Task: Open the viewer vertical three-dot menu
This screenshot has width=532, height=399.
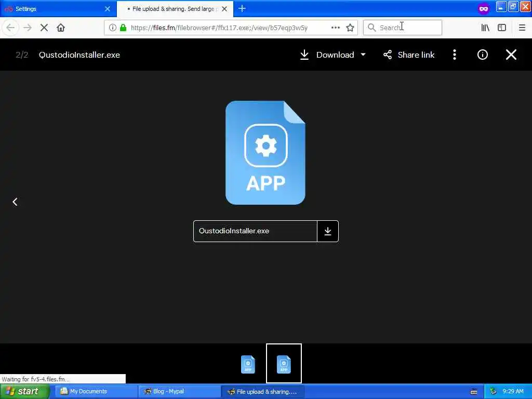Action: [454, 55]
